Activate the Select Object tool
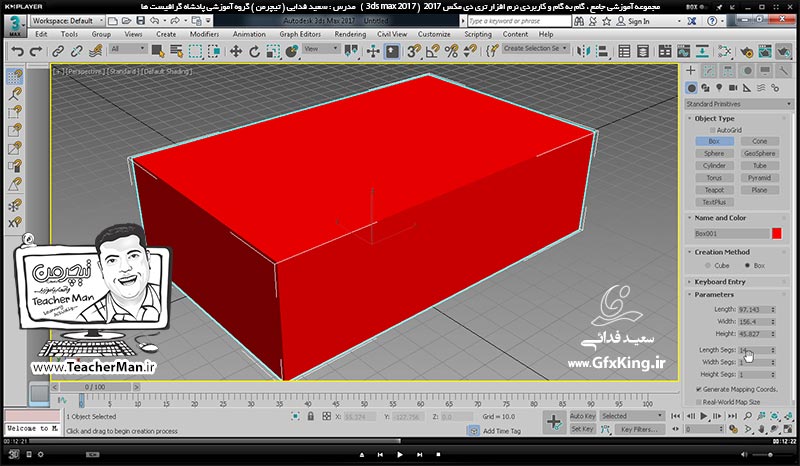The width and height of the screenshot is (800, 466). point(158,52)
